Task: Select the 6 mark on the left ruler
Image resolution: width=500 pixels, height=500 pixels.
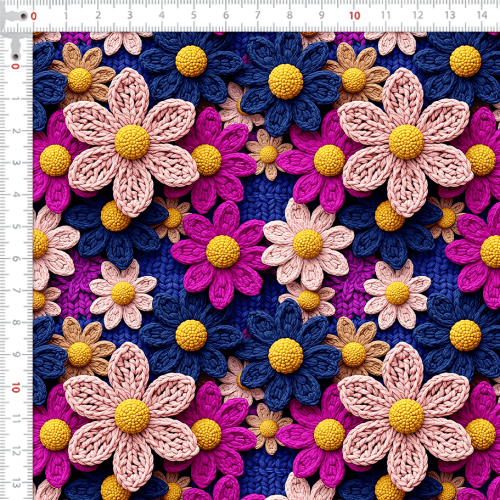Action: (x=16, y=259)
